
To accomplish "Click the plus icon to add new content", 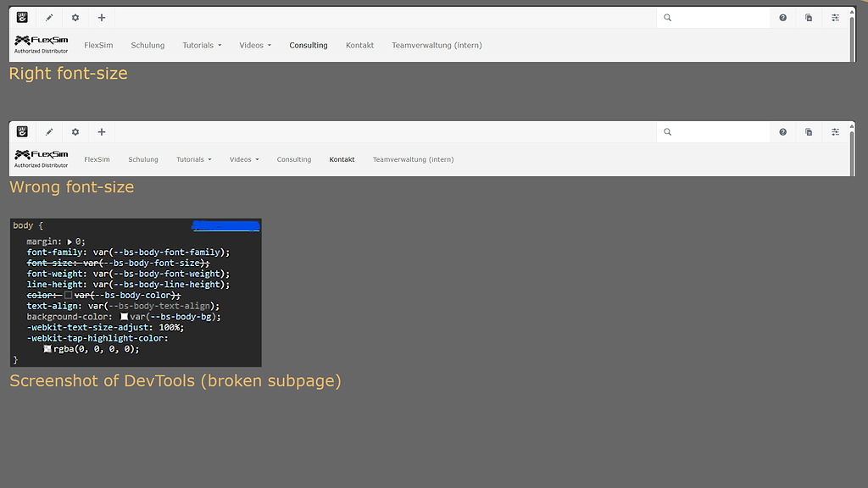I will (x=101, y=17).
